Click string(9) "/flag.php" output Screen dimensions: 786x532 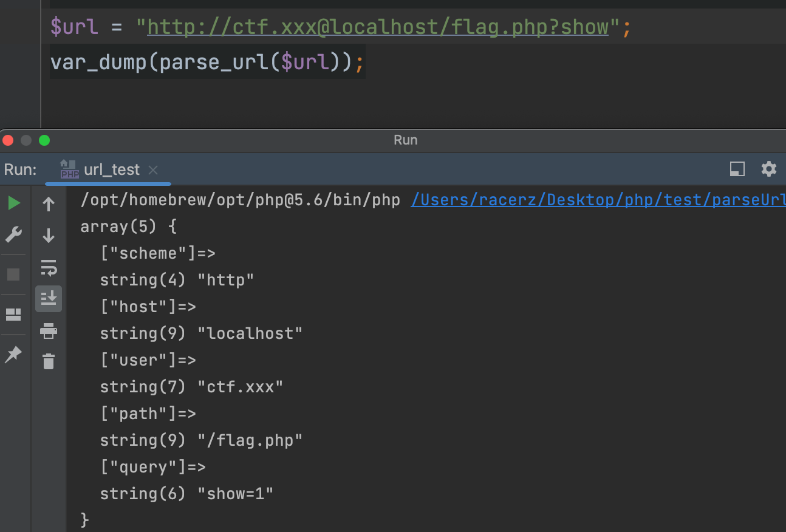point(201,440)
